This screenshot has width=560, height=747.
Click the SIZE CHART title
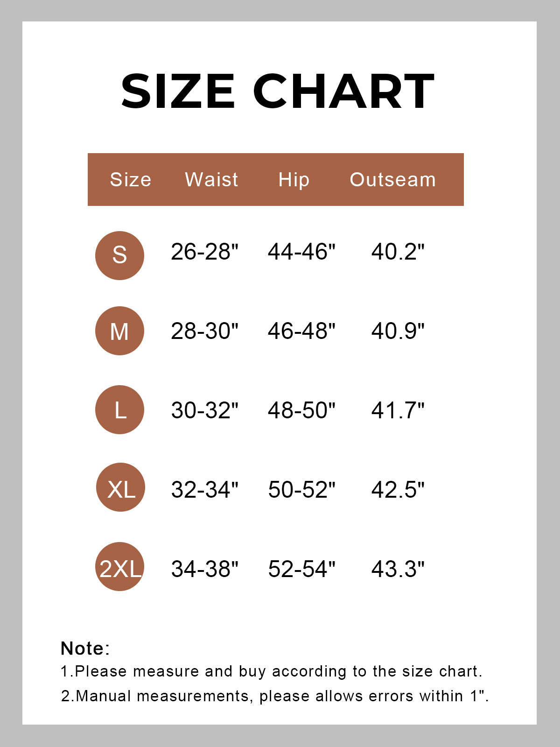(278, 91)
